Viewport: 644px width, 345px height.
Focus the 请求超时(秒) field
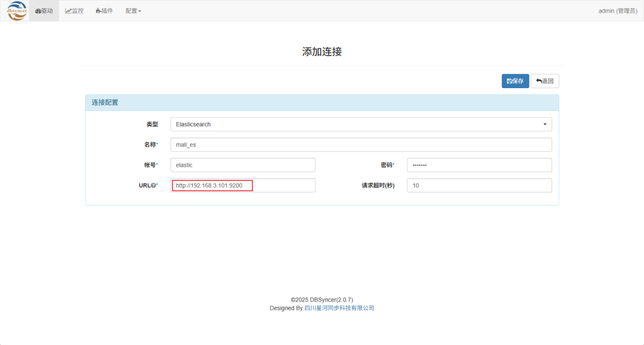click(479, 185)
